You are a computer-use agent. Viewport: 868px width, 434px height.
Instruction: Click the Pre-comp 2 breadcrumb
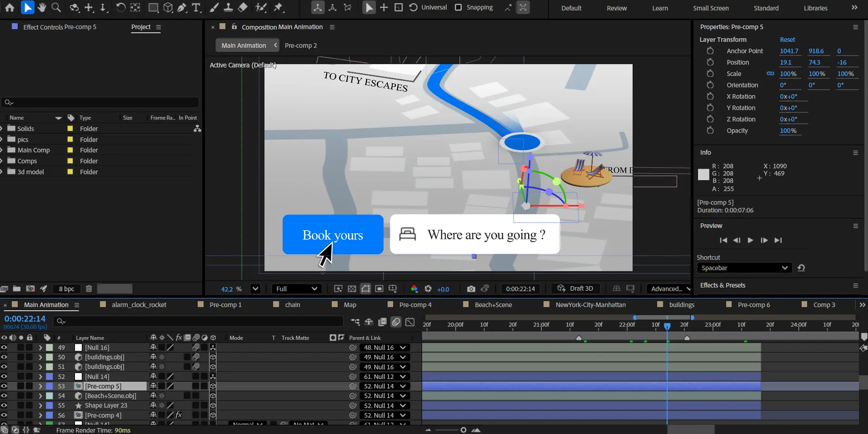(300, 45)
